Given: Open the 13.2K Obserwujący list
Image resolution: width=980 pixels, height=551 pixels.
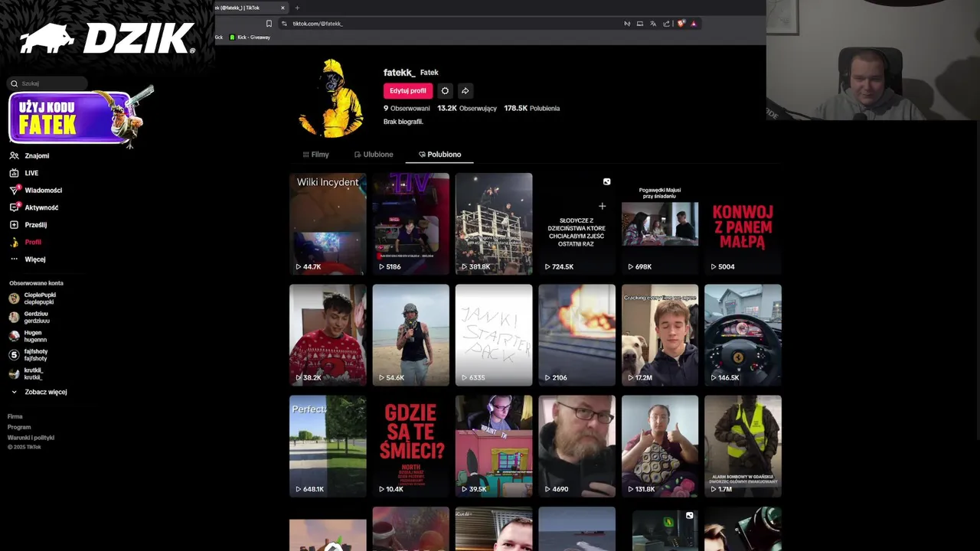Looking at the screenshot, I should tap(467, 109).
